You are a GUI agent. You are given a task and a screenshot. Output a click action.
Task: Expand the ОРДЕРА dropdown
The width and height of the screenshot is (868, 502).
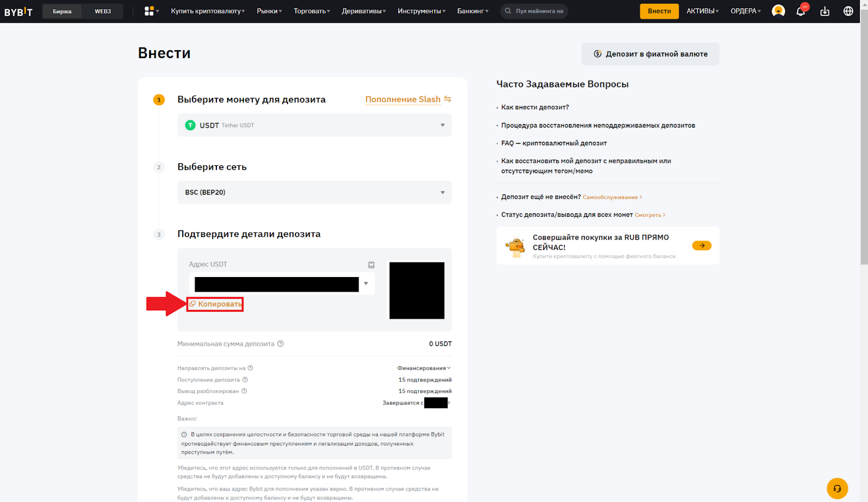coord(745,11)
